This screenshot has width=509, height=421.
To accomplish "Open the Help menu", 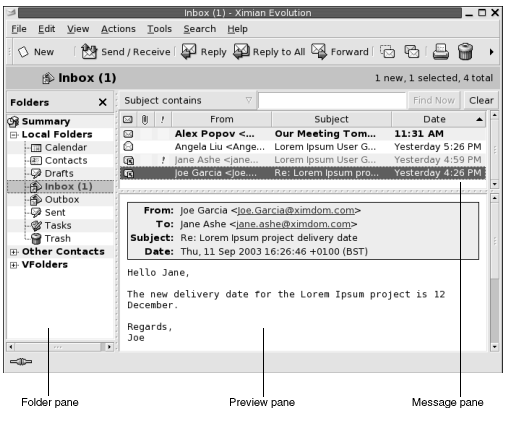I will [237, 29].
